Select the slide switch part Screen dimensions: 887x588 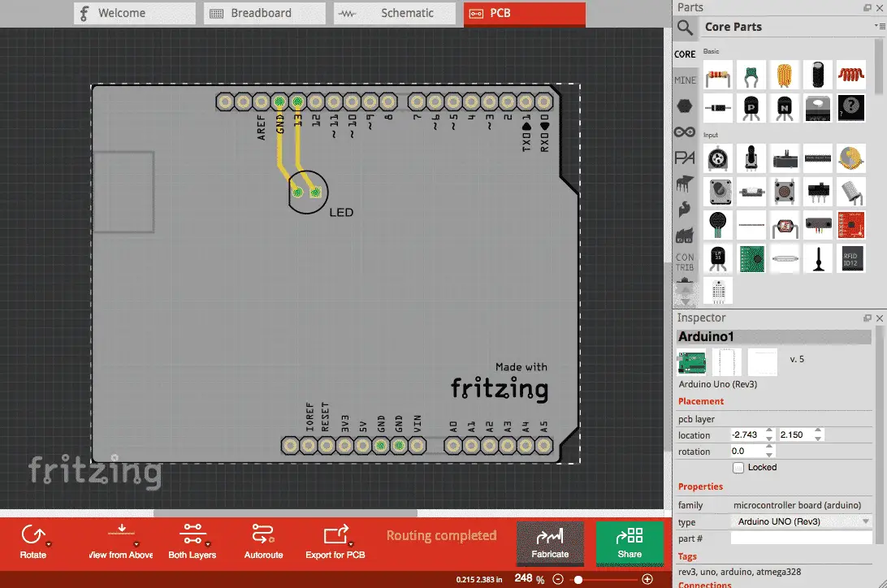click(818, 192)
